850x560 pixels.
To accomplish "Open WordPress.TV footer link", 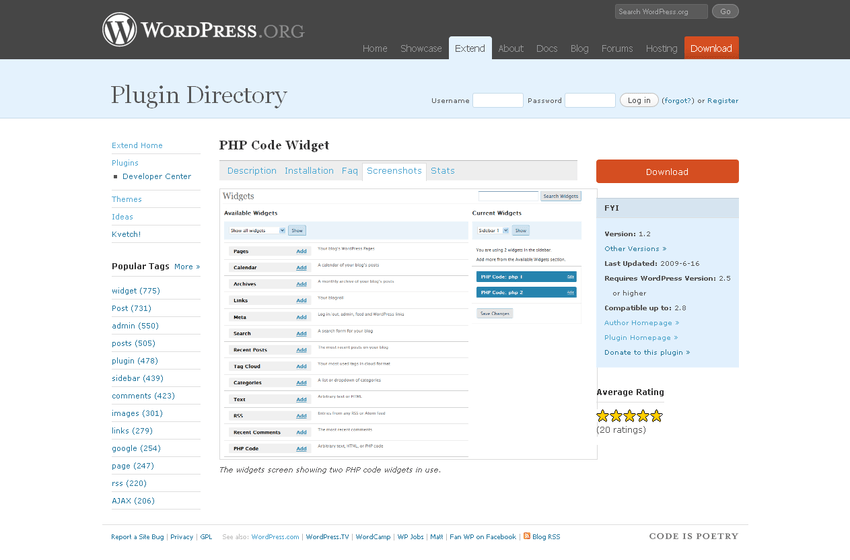I will (x=327, y=537).
